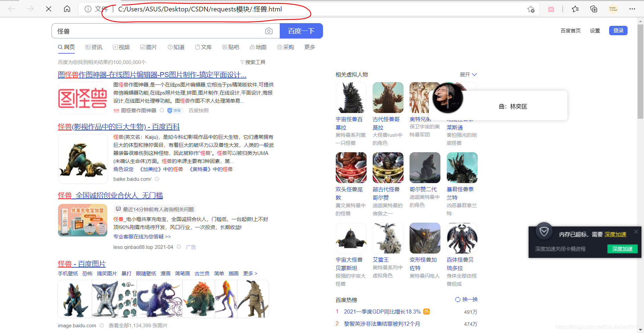Open the 更多 tab menu
The image size is (644, 333).
[310, 47]
